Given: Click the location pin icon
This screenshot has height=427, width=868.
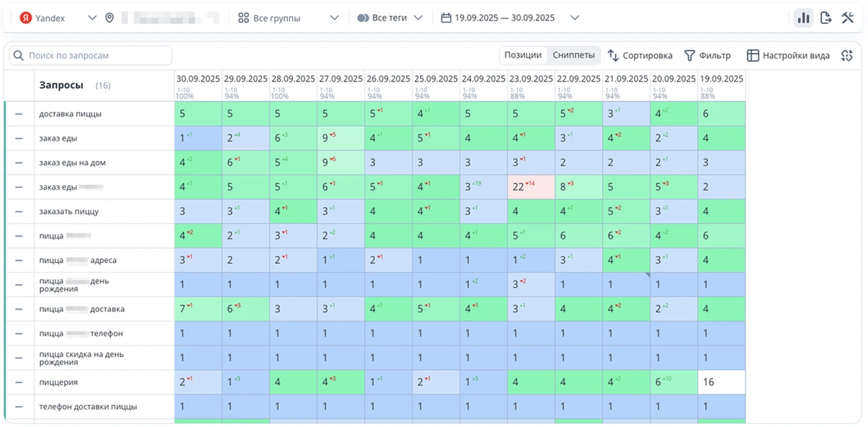Looking at the screenshot, I should [x=110, y=18].
